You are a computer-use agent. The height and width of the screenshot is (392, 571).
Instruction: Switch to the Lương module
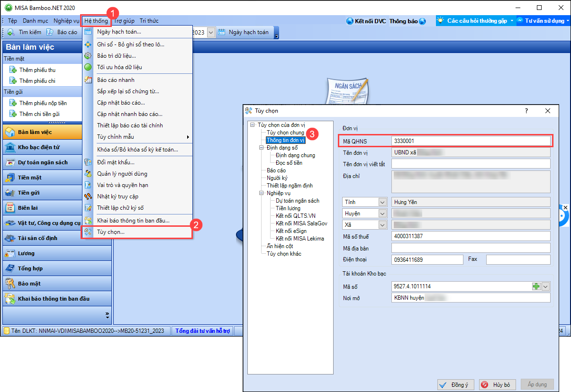[x=57, y=253]
